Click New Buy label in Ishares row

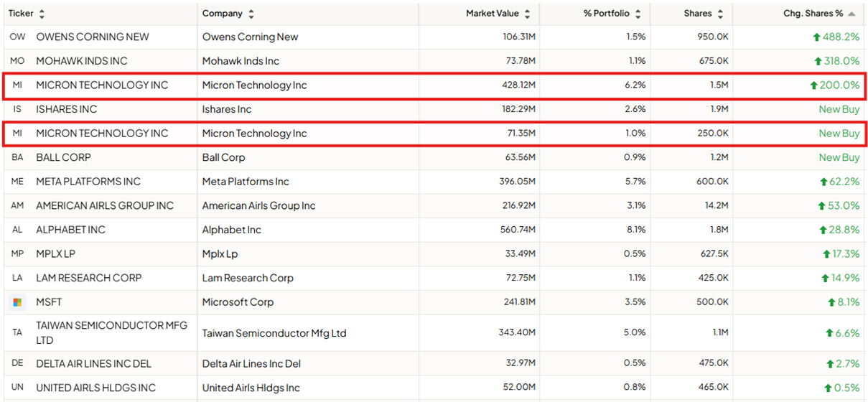(x=839, y=109)
